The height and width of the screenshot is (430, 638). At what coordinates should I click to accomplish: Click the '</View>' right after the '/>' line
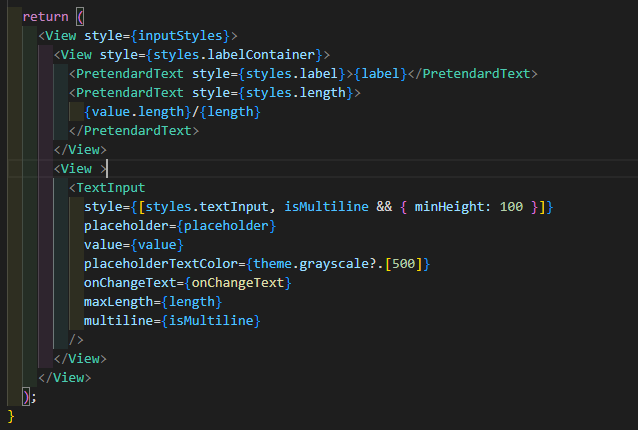(x=80, y=359)
